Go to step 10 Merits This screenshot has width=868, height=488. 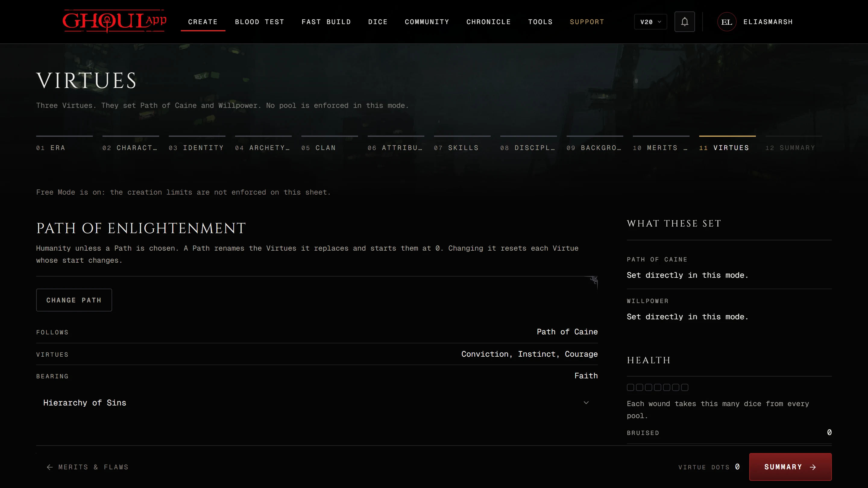[x=661, y=144]
